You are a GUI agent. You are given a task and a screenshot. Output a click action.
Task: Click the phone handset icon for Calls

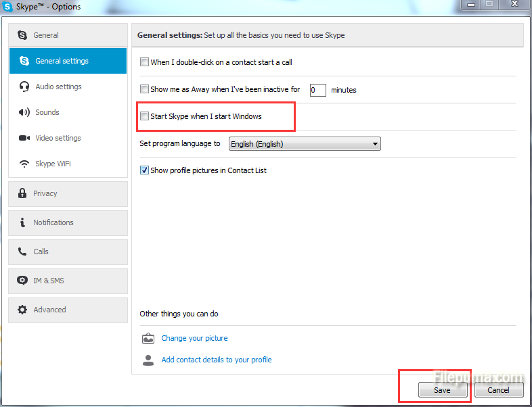pyautogui.click(x=22, y=252)
